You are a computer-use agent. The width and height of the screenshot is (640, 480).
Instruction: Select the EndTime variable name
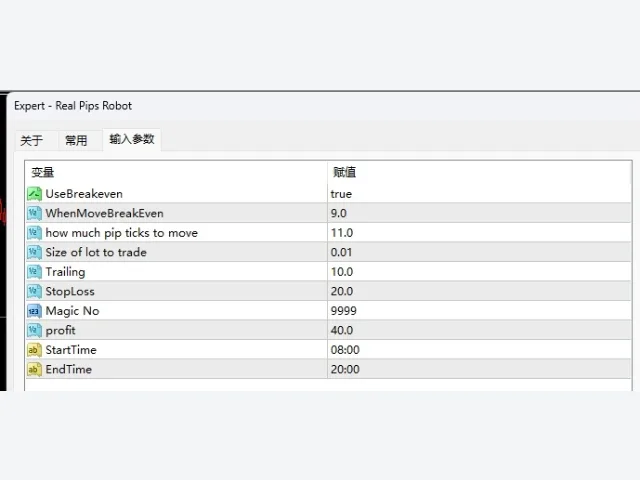pyautogui.click(x=69, y=369)
